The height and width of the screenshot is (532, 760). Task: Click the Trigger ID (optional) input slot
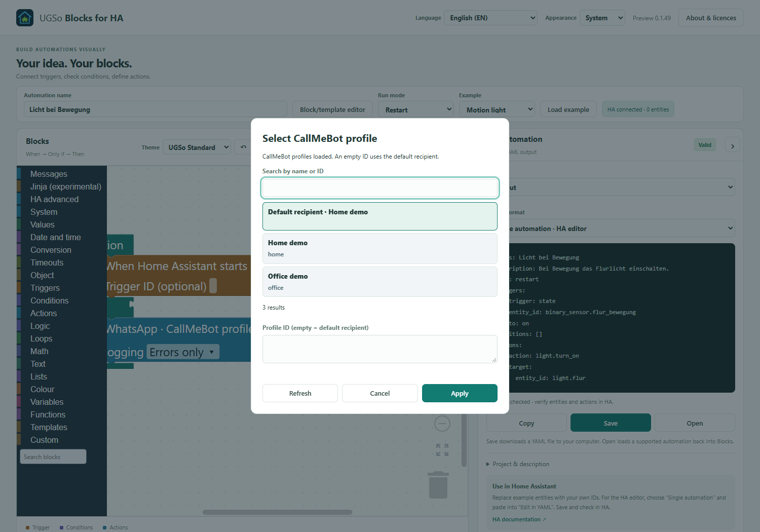click(213, 286)
